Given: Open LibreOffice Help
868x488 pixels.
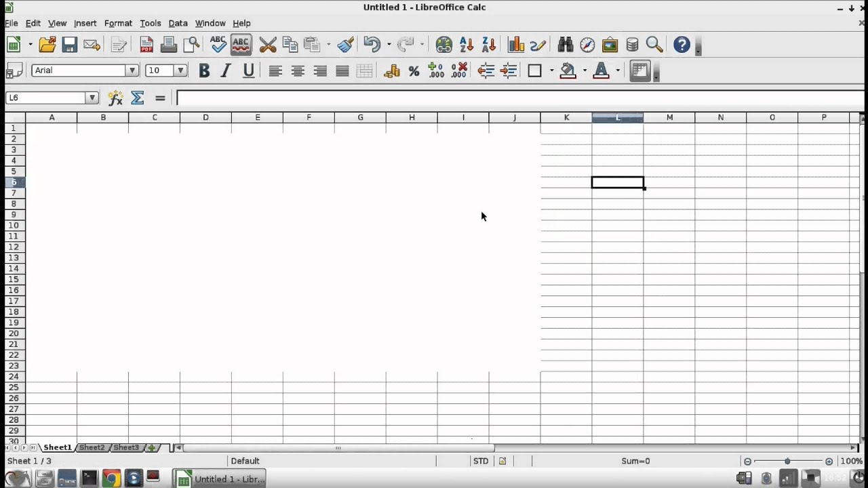Looking at the screenshot, I should click(682, 45).
